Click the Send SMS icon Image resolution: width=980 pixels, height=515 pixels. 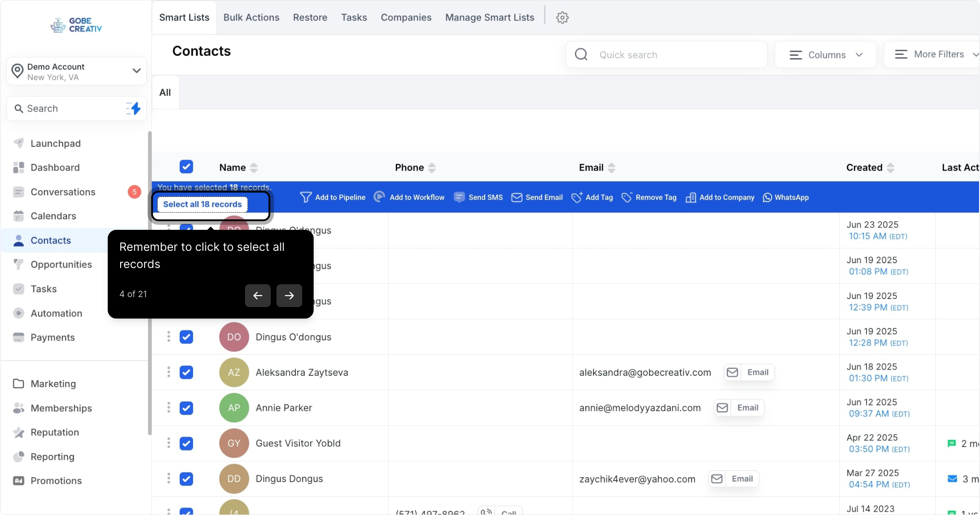tap(459, 197)
